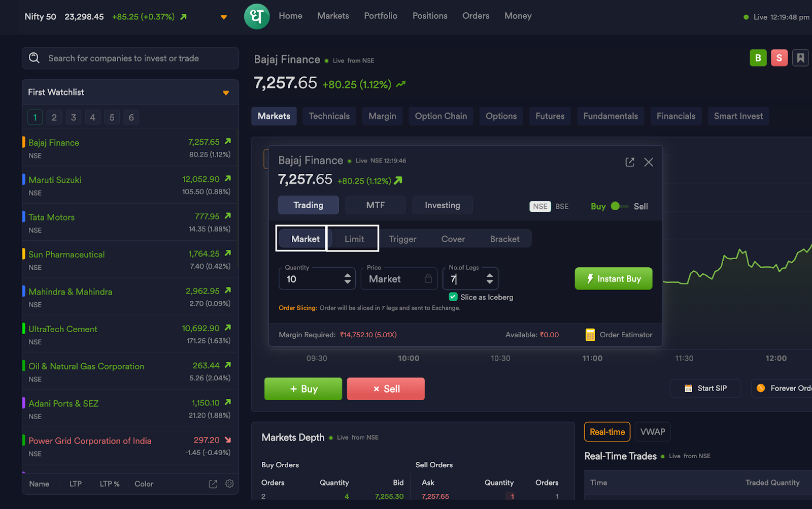This screenshot has width=812, height=509.
Task: Pop out the order window icon
Action: [630, 162]
